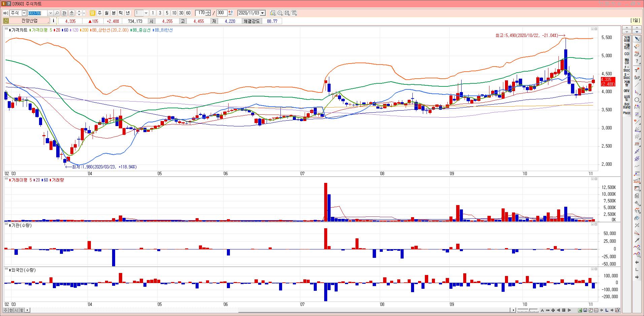Add the OBV indicator from the side list
Viewport: 644px width, 316px height.
pyautogui.click(x=626, y=91)
